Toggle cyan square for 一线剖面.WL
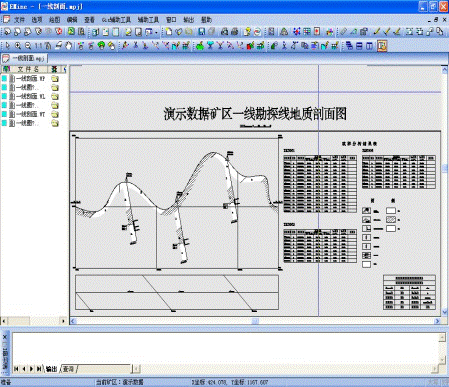The height and width of the screenshot is (387, 449). (x=4, y=96)
